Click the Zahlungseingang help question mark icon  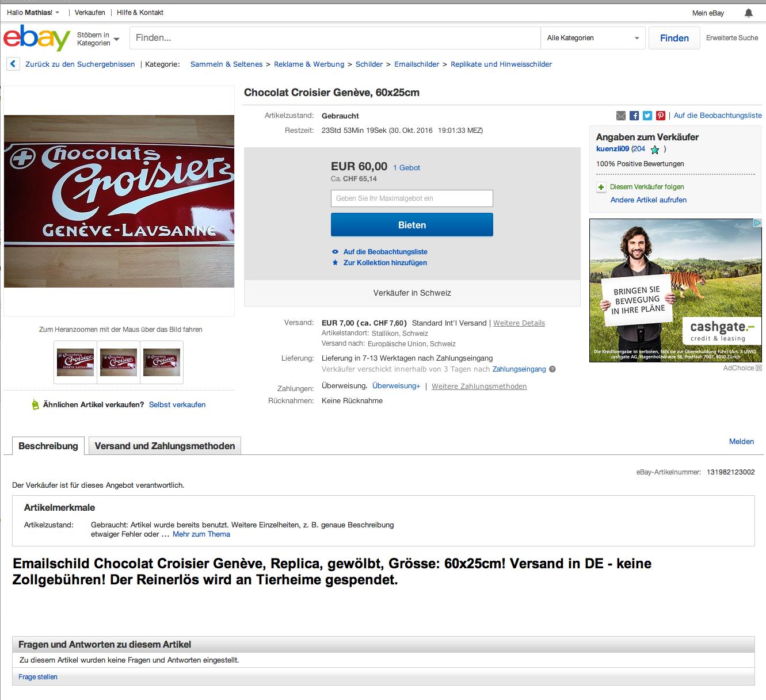click(x=552, y=369)
